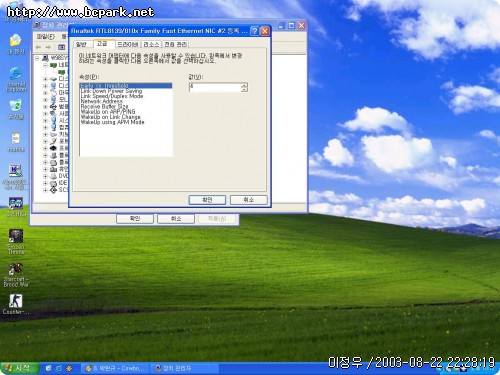Switch to the Cowbo... taskbar window
Image resolution: width=500 pixels, height=375 pixels.
115,368
